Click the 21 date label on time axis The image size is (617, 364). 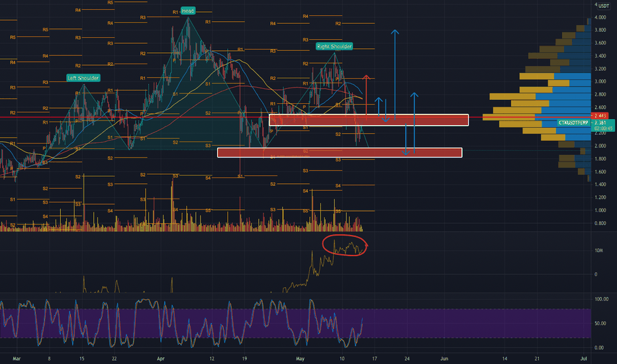pyautogui.click(x=537, y=359)
